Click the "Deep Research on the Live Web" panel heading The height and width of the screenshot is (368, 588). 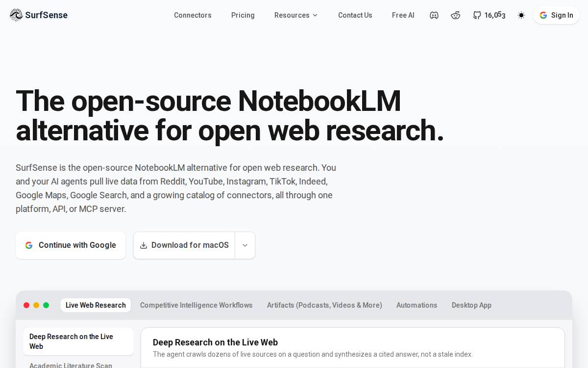click(215, 342)
